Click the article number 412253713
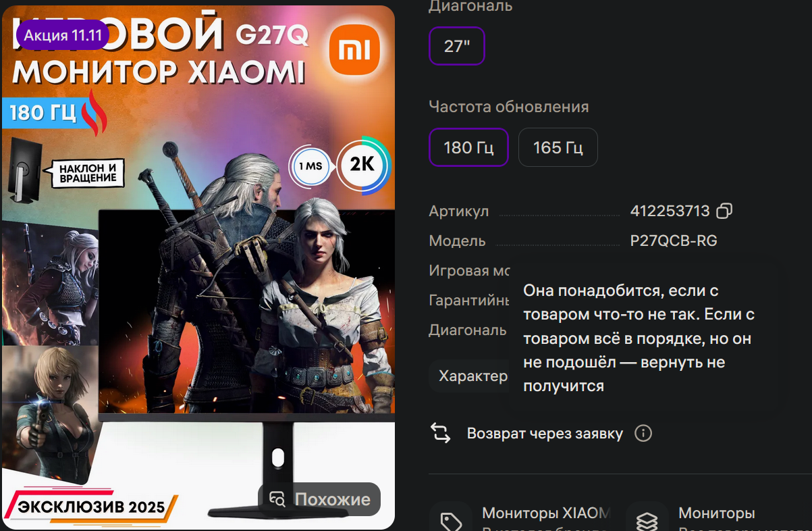Screen dimensions: 812x531 (670, 211)
